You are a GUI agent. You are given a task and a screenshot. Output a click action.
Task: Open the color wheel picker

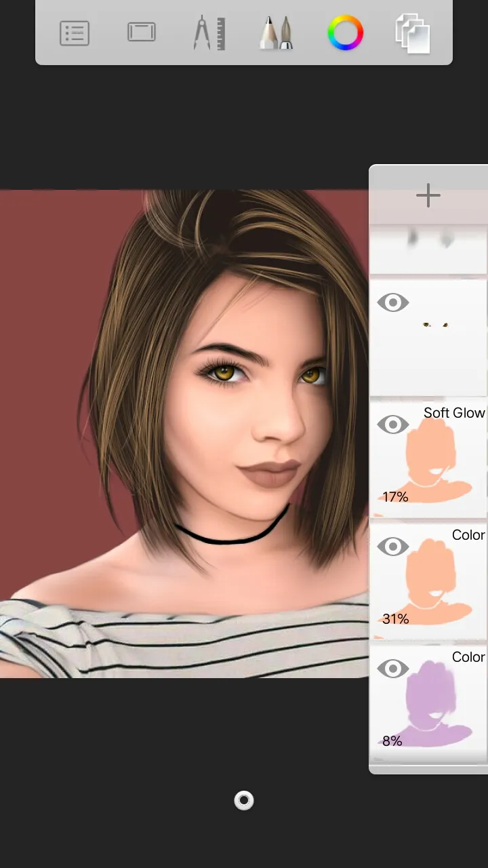pyautogui.click(x=345, y=33)
